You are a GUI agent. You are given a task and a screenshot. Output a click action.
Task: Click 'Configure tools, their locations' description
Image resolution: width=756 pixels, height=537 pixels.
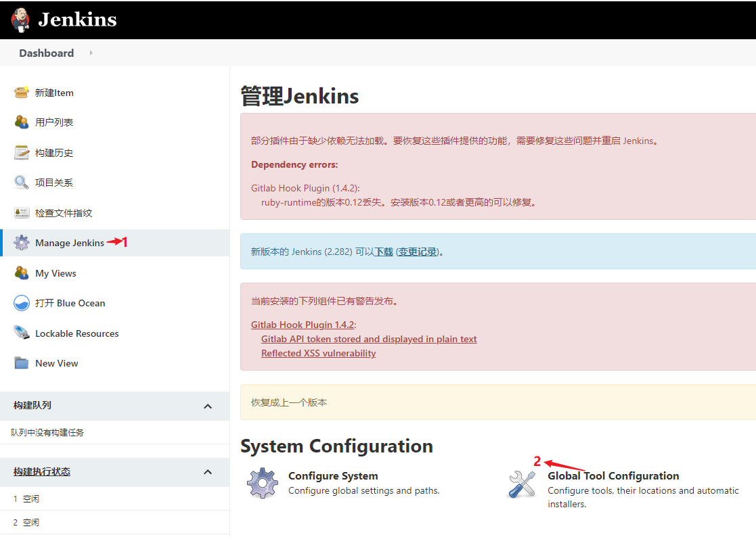pos(643,498)
